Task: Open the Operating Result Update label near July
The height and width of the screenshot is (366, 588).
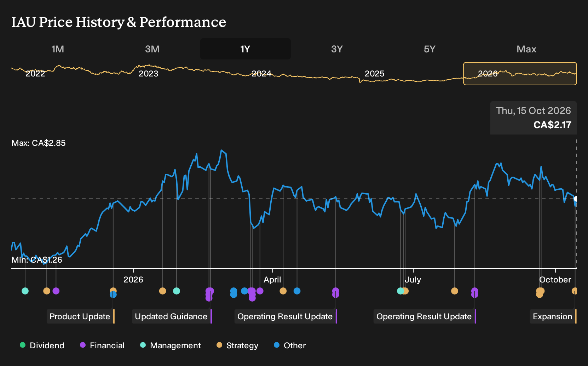Action: tap(425, 316)
